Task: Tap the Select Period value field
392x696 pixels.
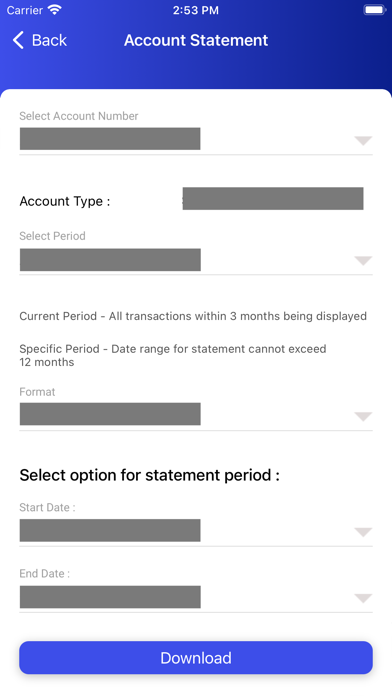Action: click(x=110, y=260)
